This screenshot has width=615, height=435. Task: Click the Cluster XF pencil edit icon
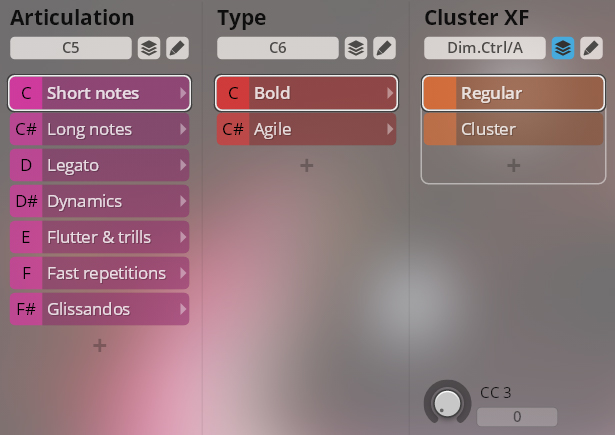click(591, 48)
